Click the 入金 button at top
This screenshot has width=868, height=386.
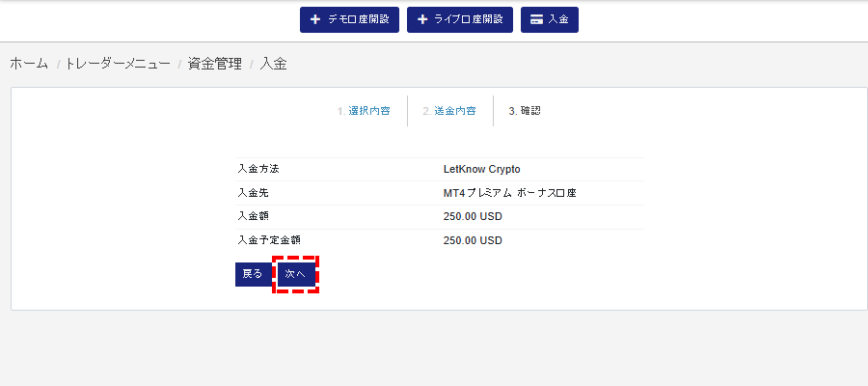point(549,20)
